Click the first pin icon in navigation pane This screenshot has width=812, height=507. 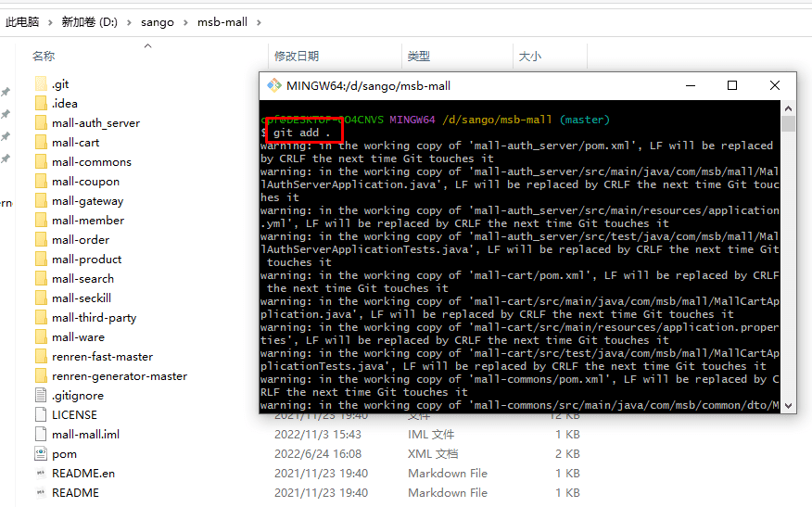[6, 92]
